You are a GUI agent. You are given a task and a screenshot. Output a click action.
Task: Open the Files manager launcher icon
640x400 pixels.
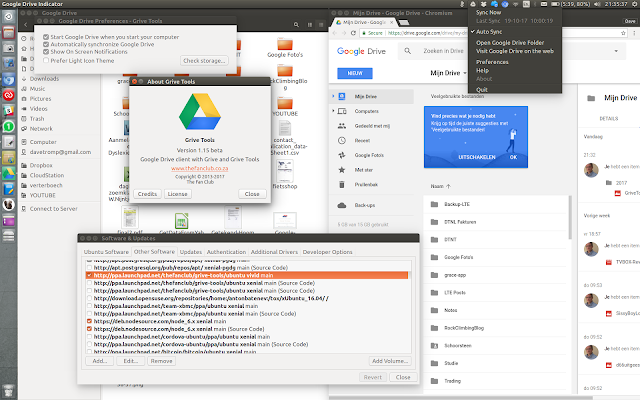click(x=9, y=33)
